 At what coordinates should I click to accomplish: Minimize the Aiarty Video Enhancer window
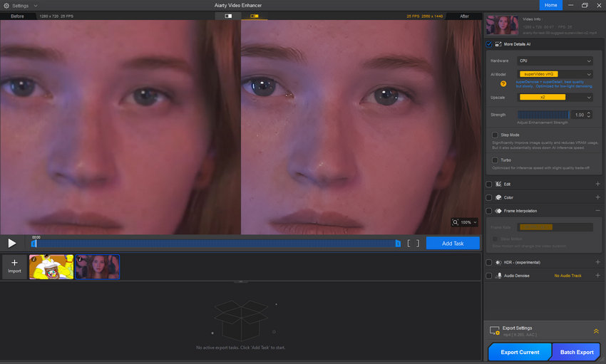click(570, 5)
